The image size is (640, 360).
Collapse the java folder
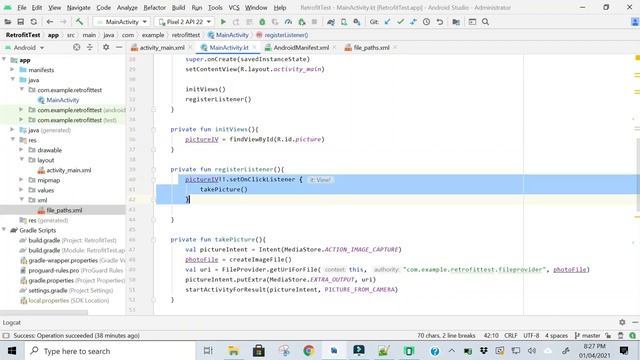pos(13,80)
